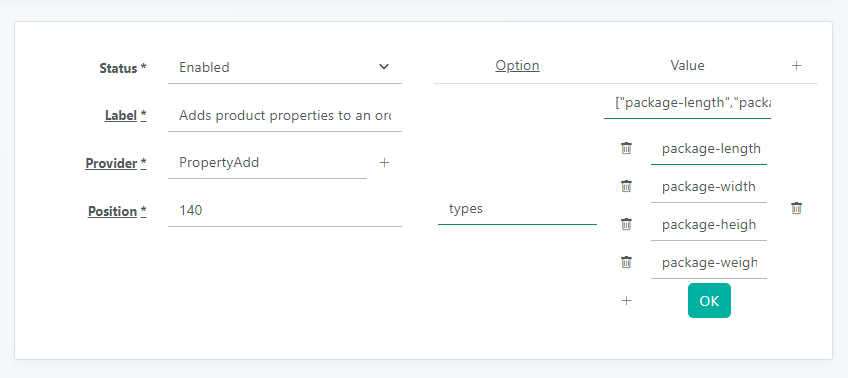
Task: Focus the Position field showing 140
Action: point(284,210)
